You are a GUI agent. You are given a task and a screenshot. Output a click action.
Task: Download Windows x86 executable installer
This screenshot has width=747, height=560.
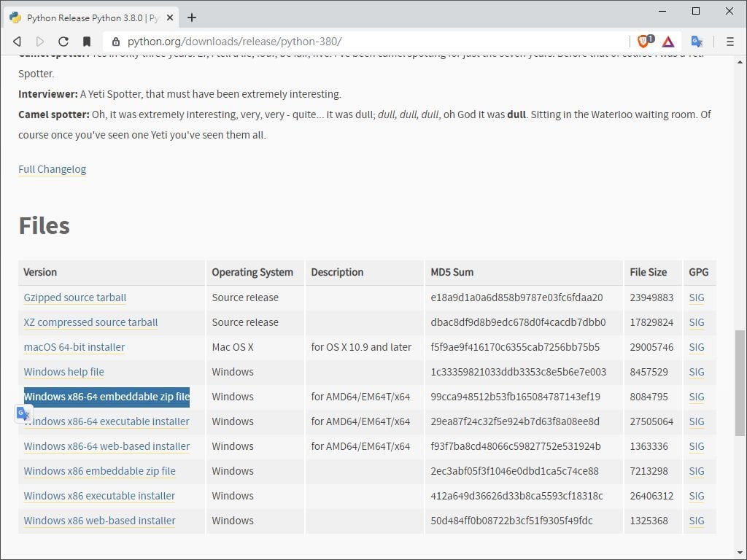tap(99, 496)
